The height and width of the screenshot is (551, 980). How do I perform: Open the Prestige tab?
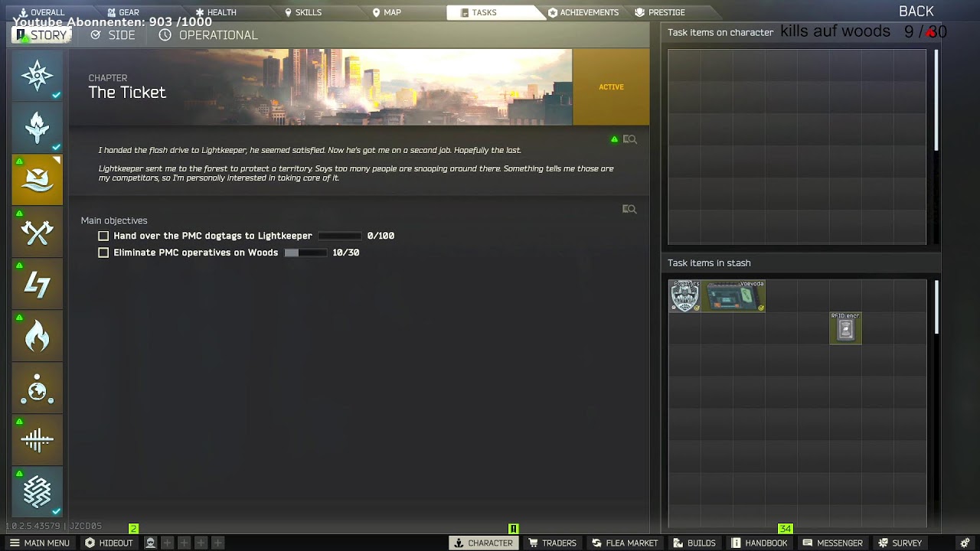[660, 12]
